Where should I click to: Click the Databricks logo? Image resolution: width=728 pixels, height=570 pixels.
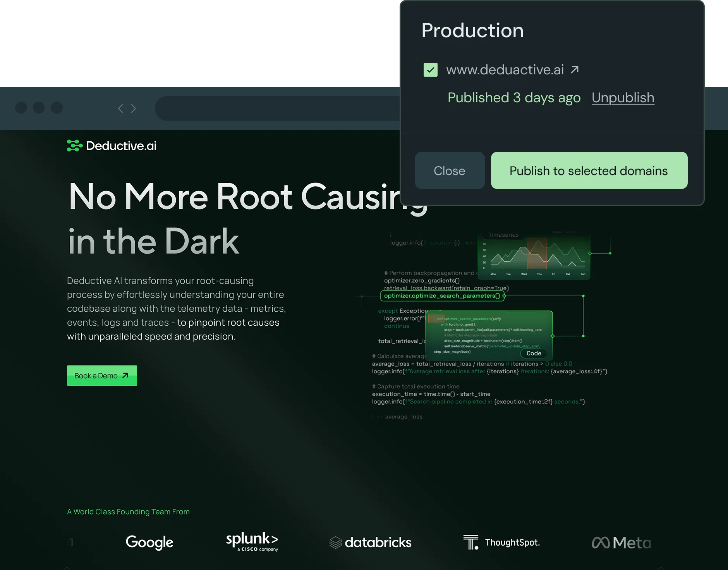370,543
